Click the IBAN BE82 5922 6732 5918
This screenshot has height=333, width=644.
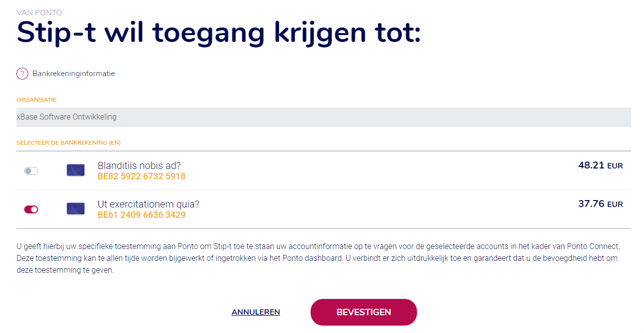141,176
